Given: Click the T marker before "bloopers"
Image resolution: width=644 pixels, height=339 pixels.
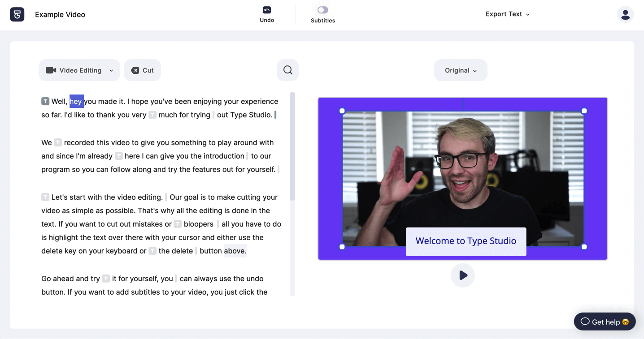Looking at the screenshot, I should coord(178,224).
